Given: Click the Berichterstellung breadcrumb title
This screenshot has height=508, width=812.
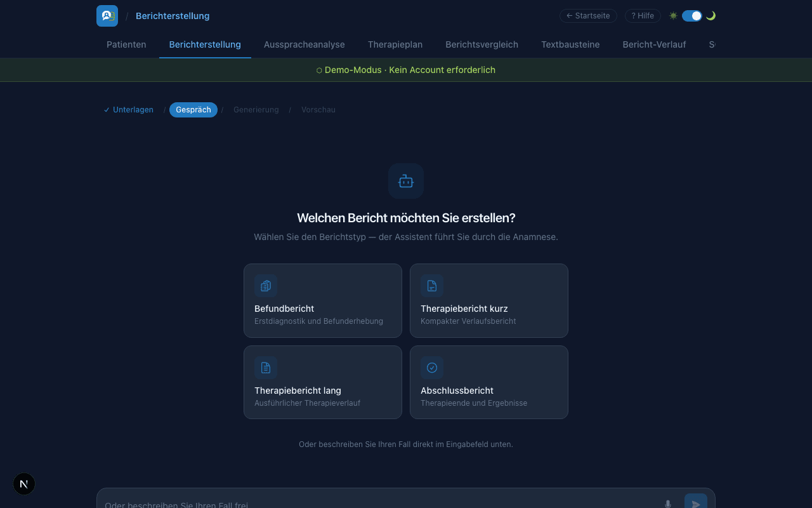Looking at the screenshot, I should click(x=173, y=16).
